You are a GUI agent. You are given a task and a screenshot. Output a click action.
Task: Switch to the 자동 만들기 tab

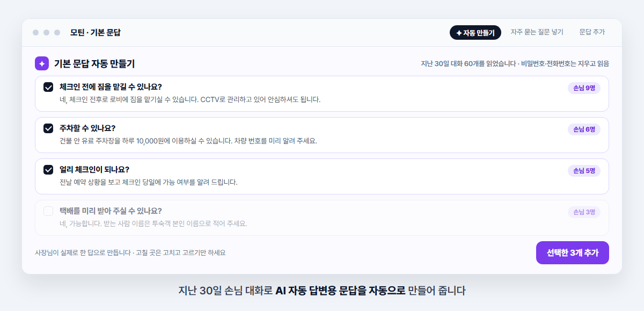[x=475, y=32]
